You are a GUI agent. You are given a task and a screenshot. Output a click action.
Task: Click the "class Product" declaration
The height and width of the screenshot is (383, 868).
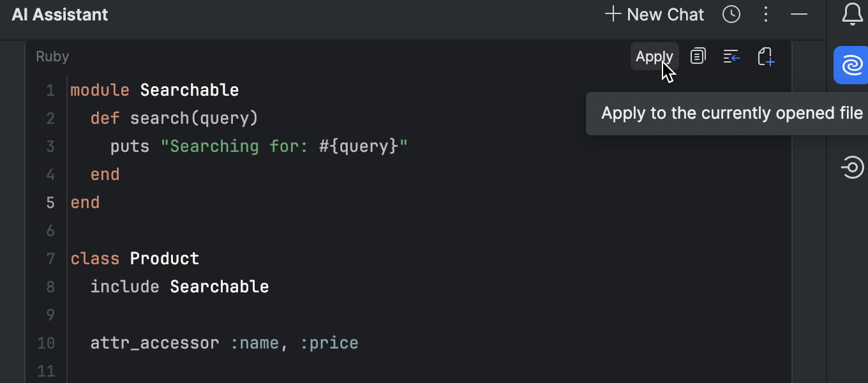coord(135,259)
